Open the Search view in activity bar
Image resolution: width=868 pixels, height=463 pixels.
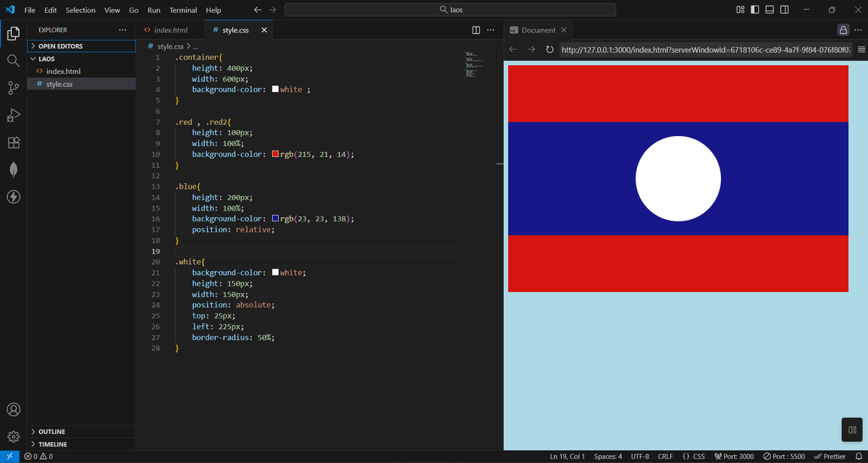point(13,60)
